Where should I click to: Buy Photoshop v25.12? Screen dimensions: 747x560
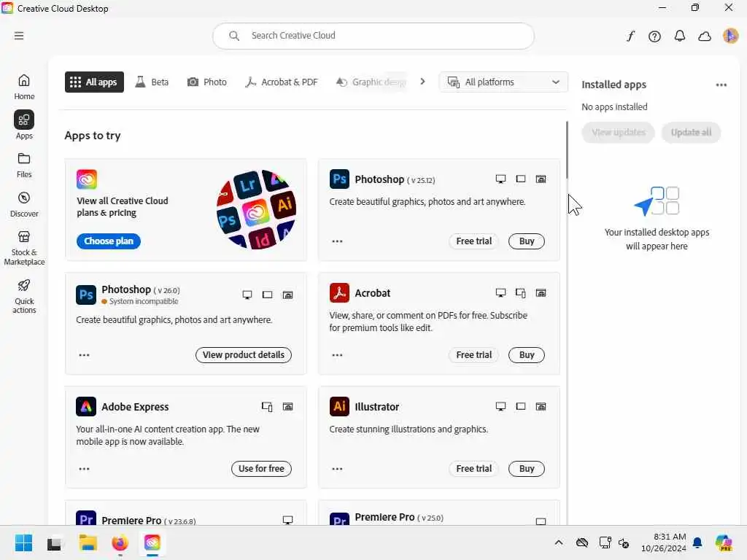coord(527,241)
